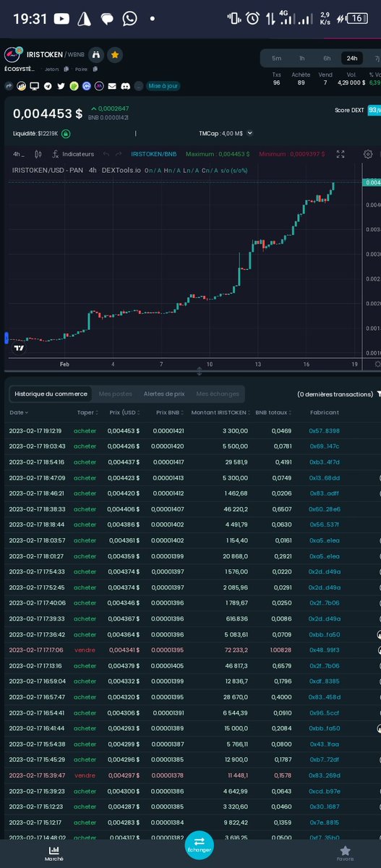The height and width of the screenshot is (868, 381).
Task: Open maker address 0x69...147c
Action: (x=324, y=446)
